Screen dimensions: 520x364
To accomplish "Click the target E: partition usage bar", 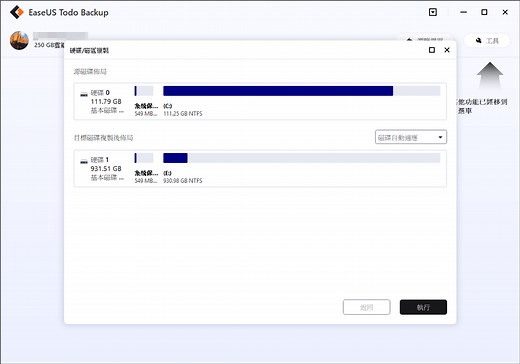I will pos(302,158).
